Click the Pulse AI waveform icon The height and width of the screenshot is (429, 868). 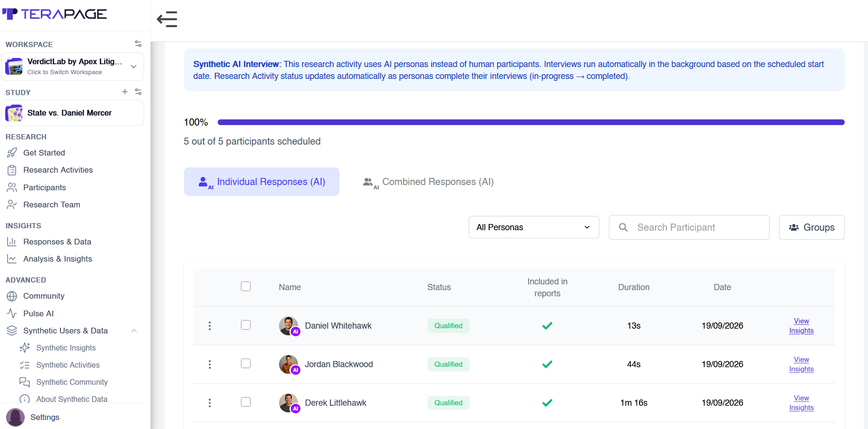12,313
